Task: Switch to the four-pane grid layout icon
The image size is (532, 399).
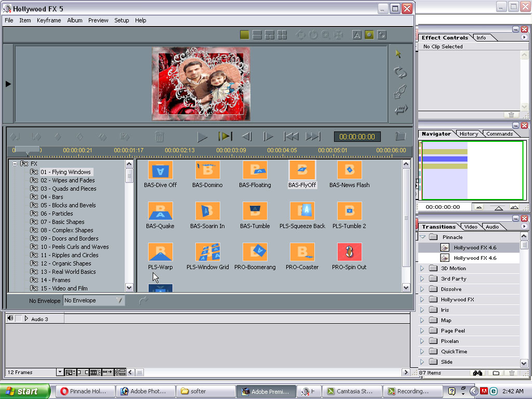Action: (282, 35)
